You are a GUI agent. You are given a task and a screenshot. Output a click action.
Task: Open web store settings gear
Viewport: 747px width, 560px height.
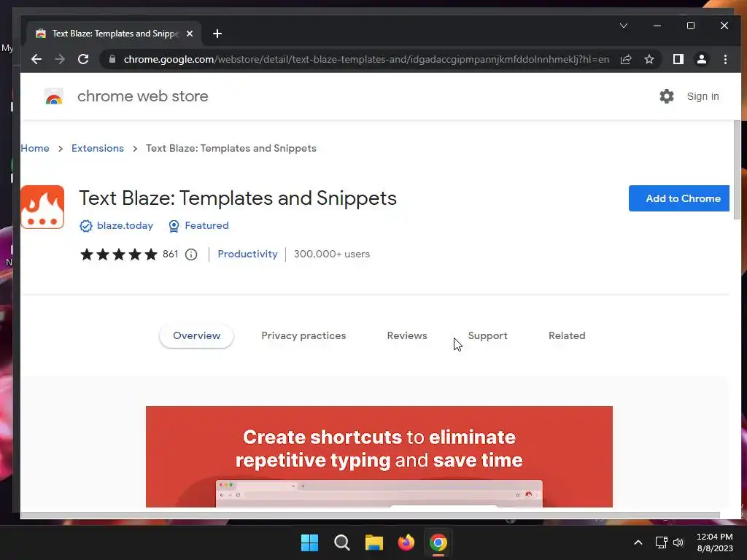(x=667, y=96)
